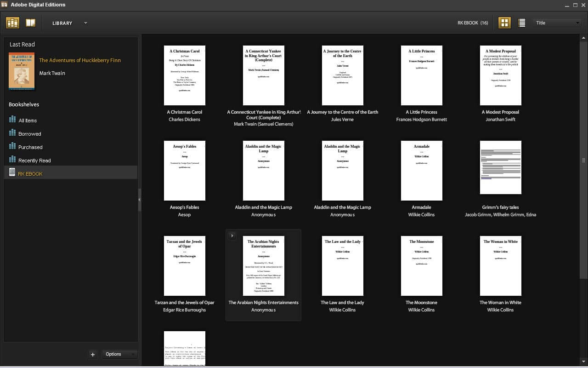
Task: Click 'Charles Dickens' author label
Action: 184,120
